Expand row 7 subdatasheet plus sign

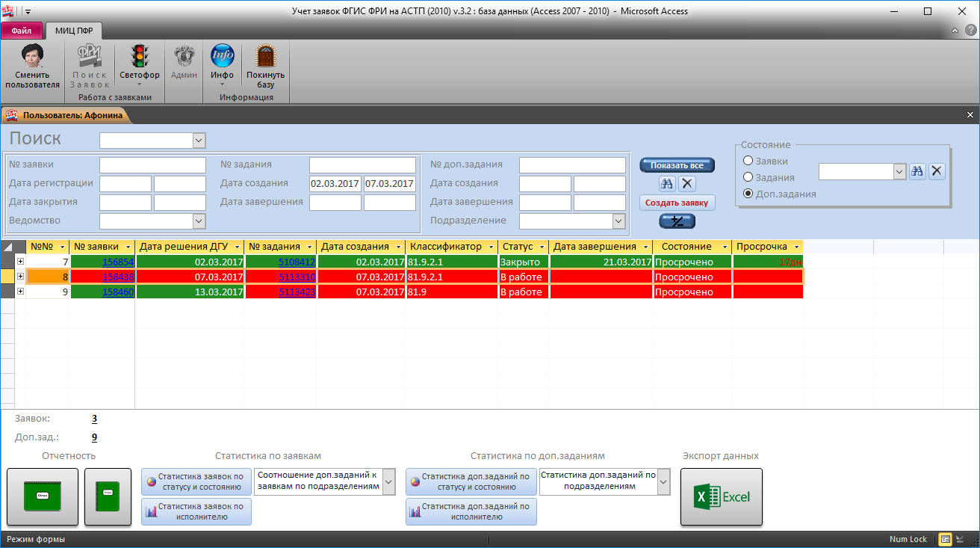click(x=20, y=262)
